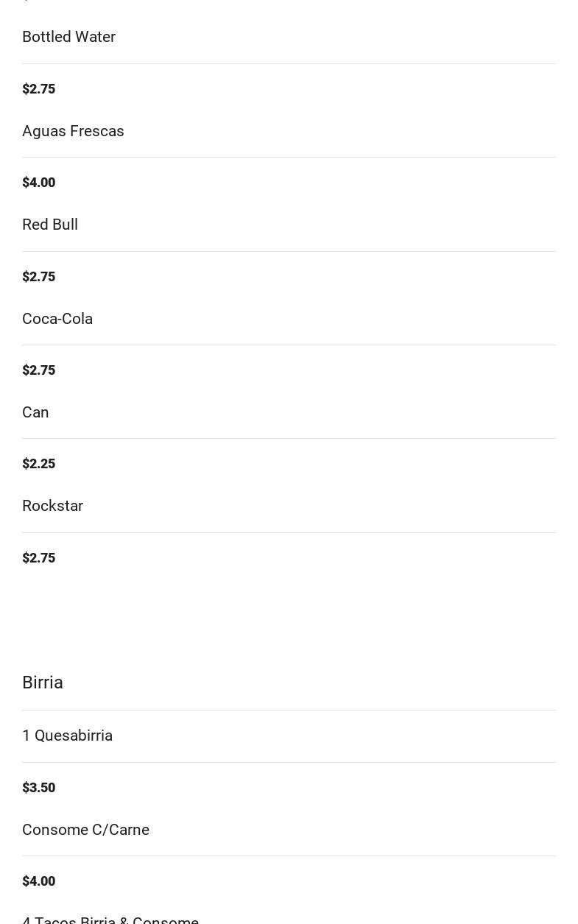
Task: Click the $2.75 price under Bottled Water
Action: coord(39,89)
